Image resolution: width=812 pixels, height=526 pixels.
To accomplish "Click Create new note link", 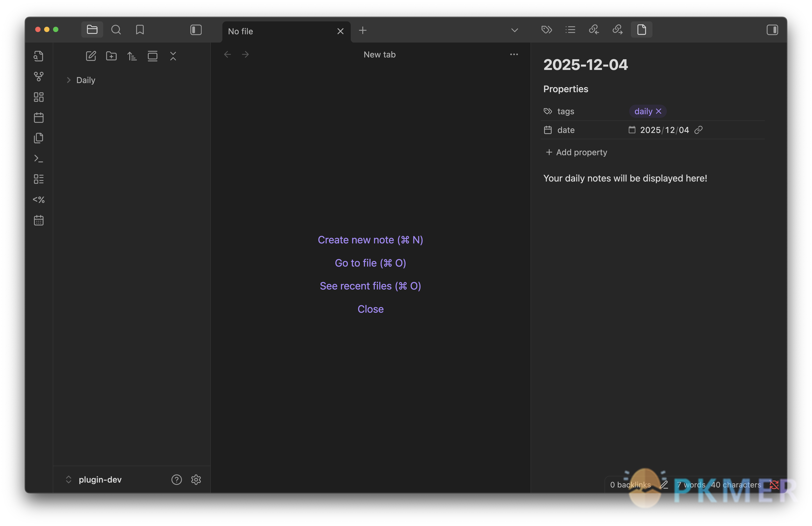I will pos(370,240).
